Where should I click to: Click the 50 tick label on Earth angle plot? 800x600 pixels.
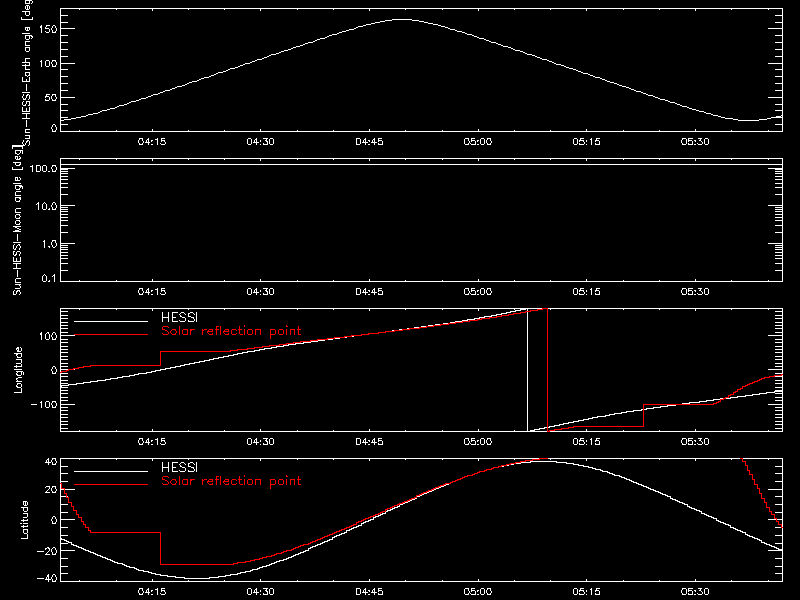51,97
